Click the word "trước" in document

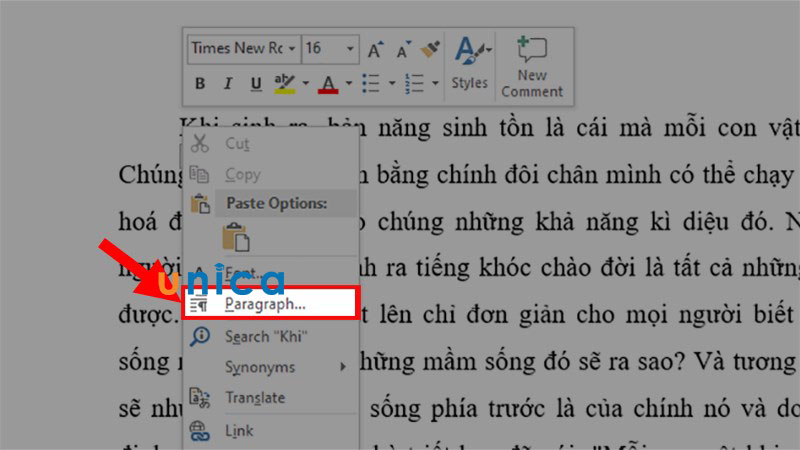[516, 409]
